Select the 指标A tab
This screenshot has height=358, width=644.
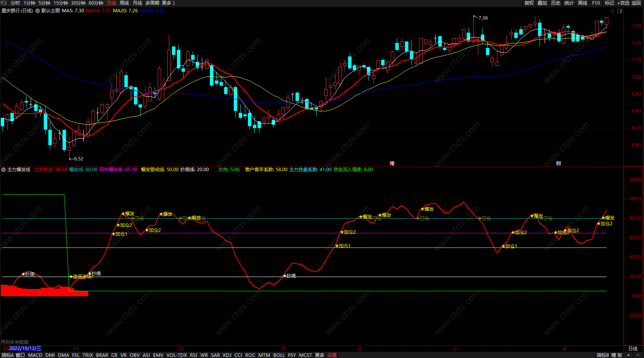tap(7, 355)
